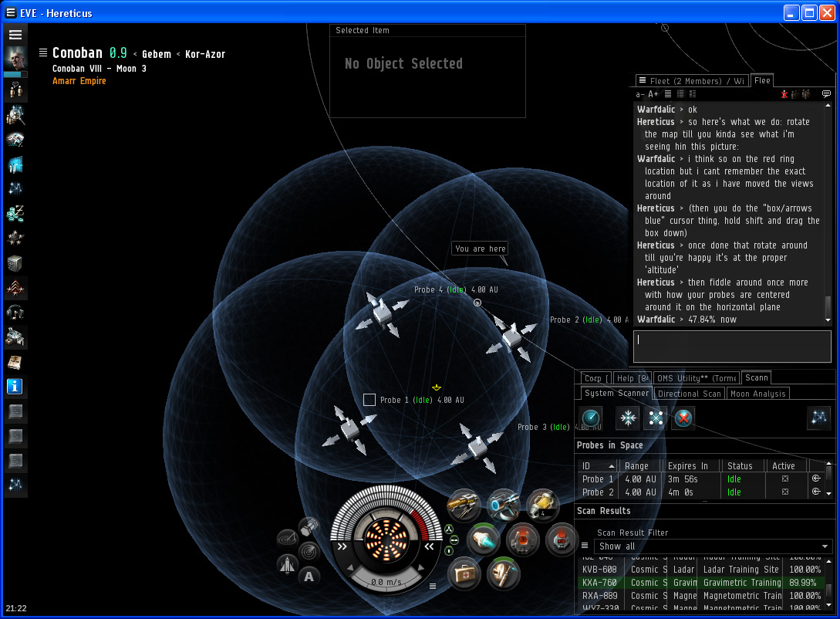Open the Fleet channel window menu icon

tap(643, 80)
